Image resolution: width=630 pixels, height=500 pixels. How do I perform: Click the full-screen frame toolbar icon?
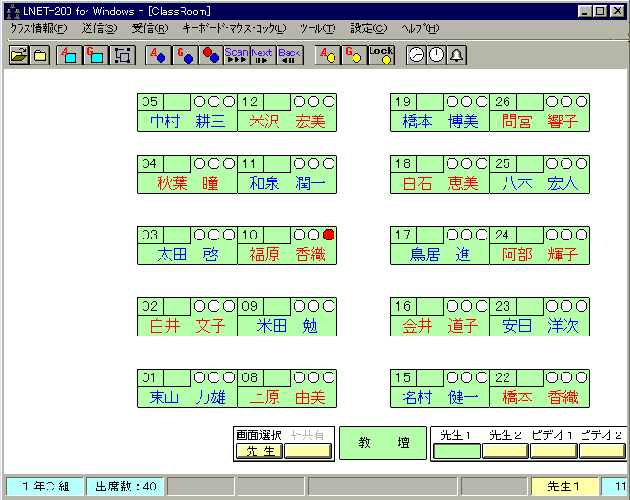tap(123, 55)
